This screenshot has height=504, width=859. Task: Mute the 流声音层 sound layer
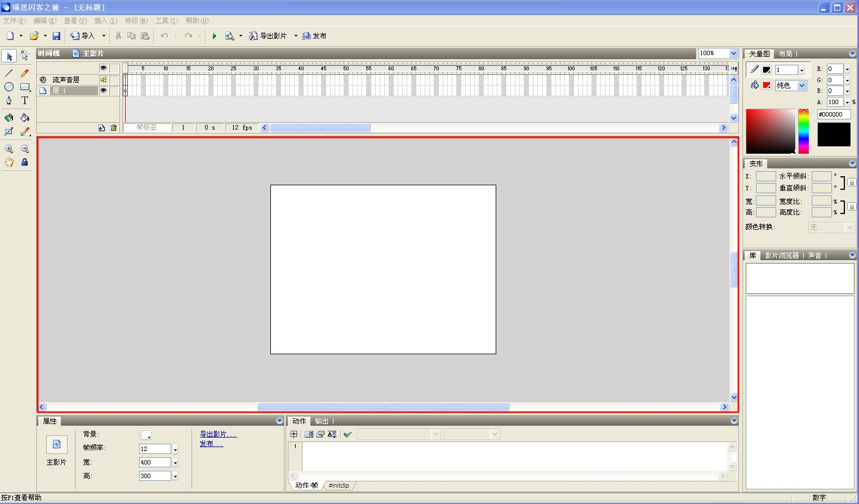[103, 79]
